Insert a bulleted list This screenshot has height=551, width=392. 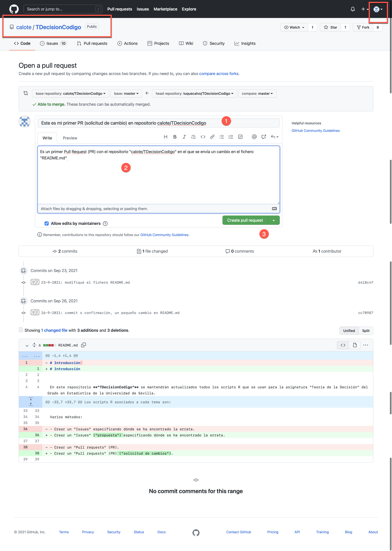tap(222, 137)
